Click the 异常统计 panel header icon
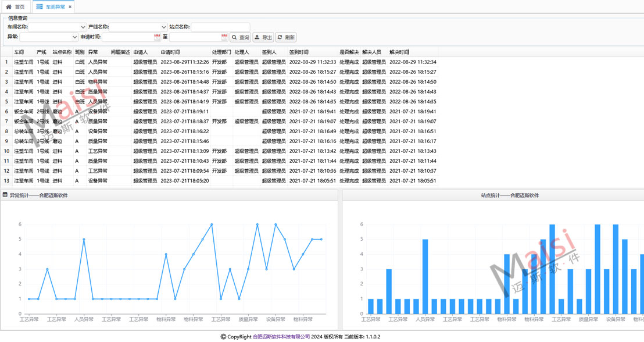Image resolution: width=644 pixels, height=342 pixels. [5, 195]
